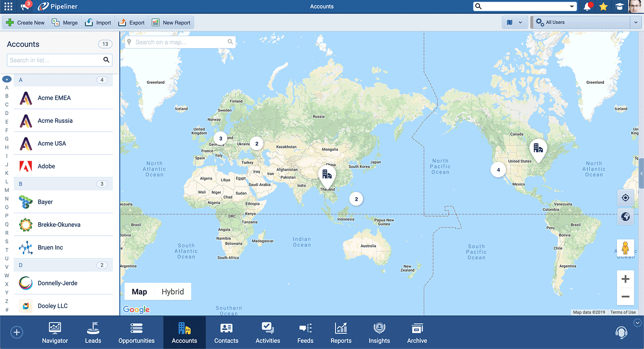Open the Acme EMEA account
This screenshot has width=644, height=349.
(54, 98)
